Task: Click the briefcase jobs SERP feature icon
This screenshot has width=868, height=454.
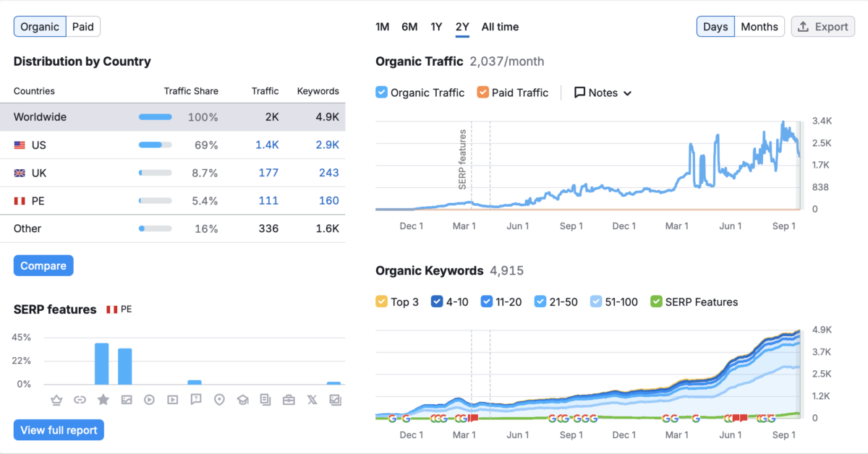Action: pyautogui.click(x=289, y=400)
